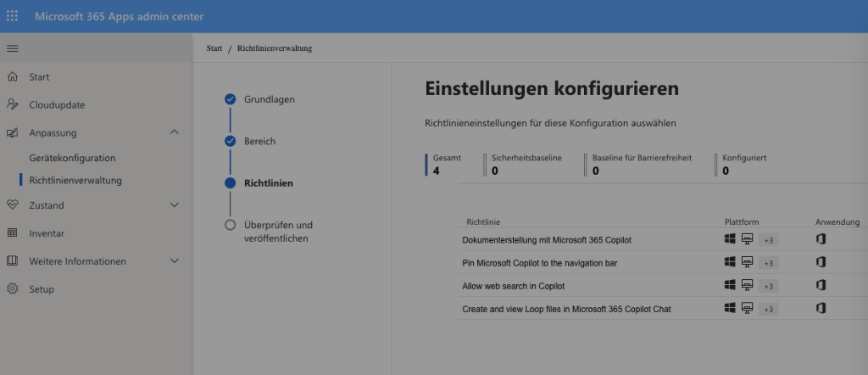
Task: Click Office icon in Allow web search row
Action: (821, 285)
